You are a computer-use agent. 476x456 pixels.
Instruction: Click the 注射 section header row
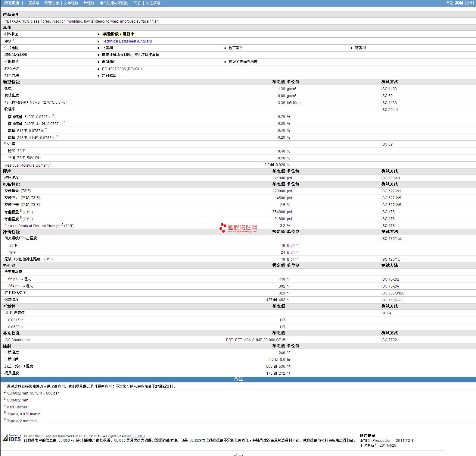(x=7, y=346)
